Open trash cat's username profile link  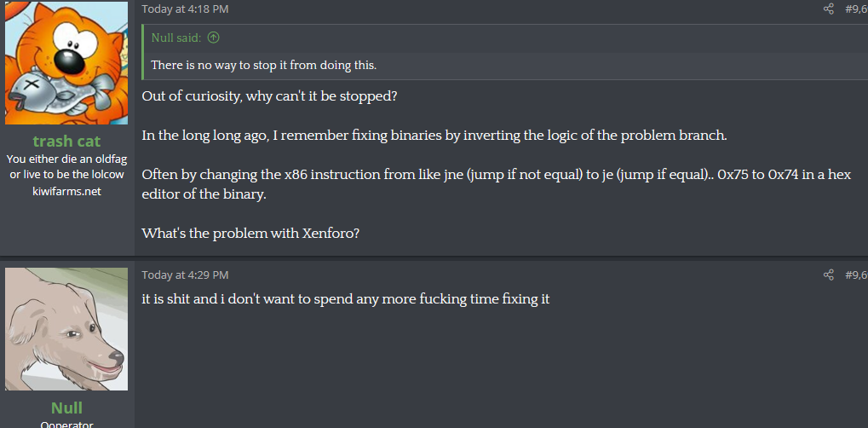[x=66, y=142]
